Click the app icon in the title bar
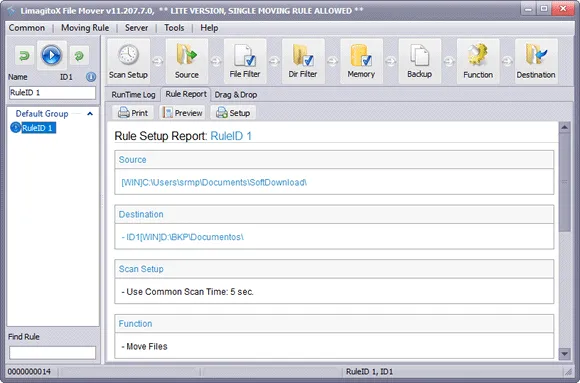Viewport: 580px width, 383px height. [x=11, y=11]
